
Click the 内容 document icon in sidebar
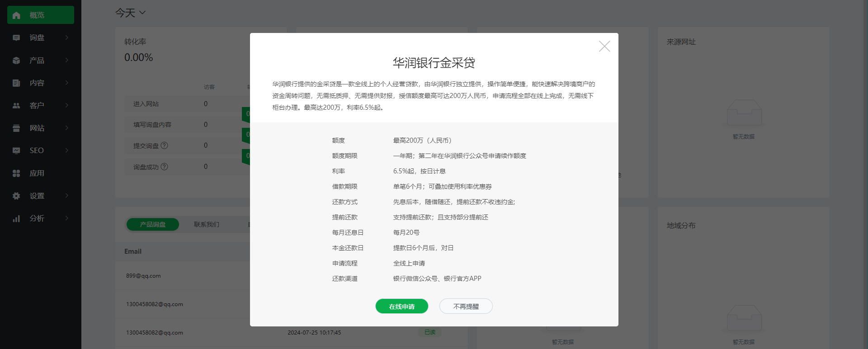16,83
